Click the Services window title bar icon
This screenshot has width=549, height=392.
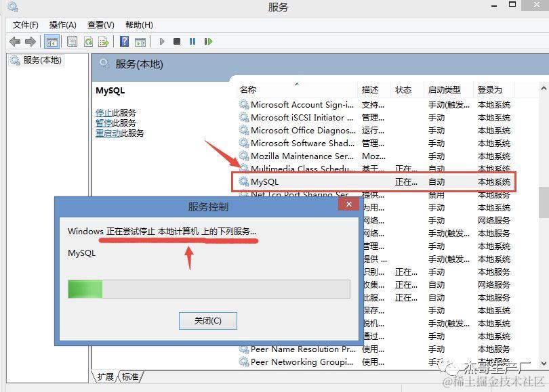(x=13, y=7)
